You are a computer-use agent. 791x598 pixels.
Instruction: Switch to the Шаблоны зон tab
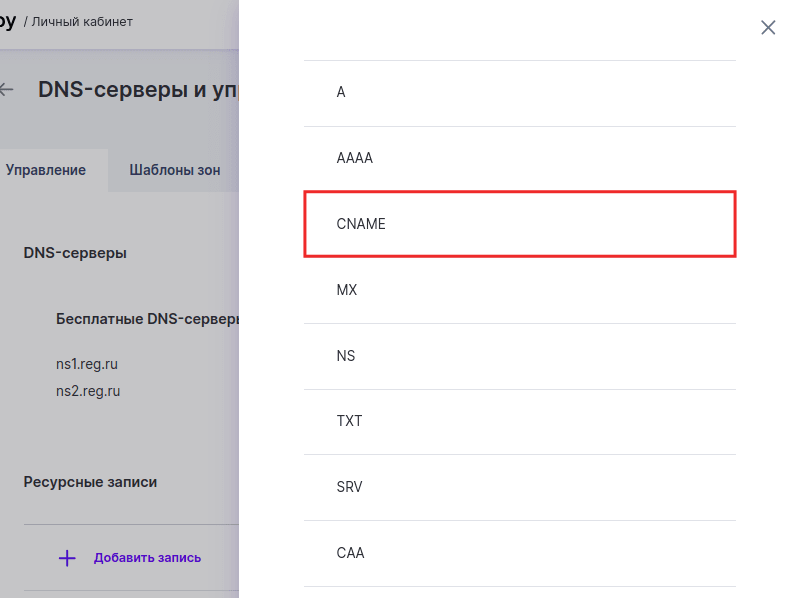coord(175,170)
